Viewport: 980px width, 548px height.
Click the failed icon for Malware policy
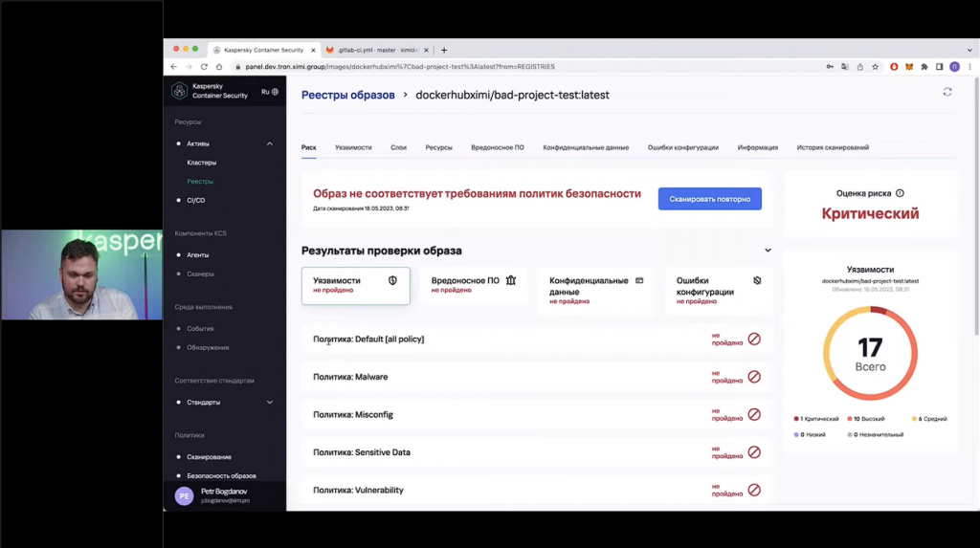point(754,377)
